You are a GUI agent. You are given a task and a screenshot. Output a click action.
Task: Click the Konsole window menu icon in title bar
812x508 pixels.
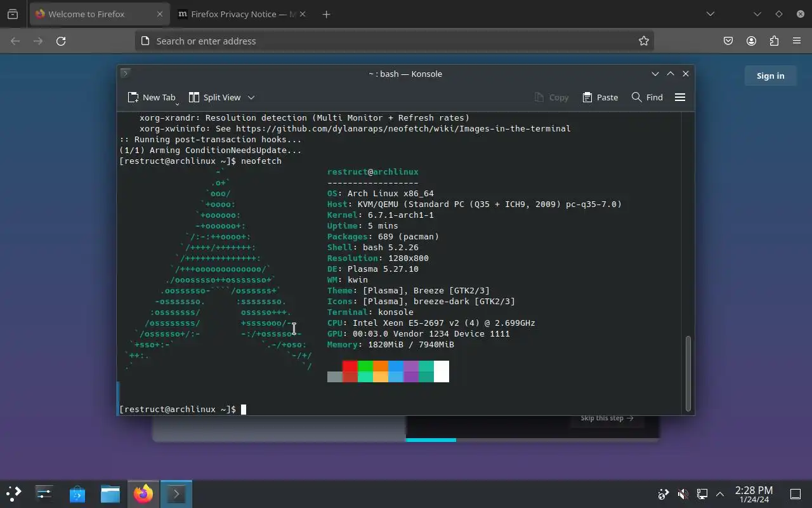pos(126,73)
